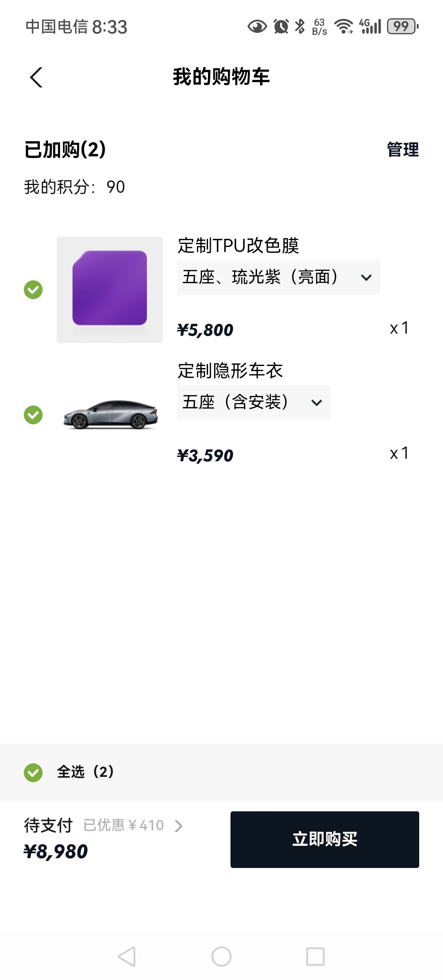
Task: Open recent apps square button
Action: click(x=315, y=957)
